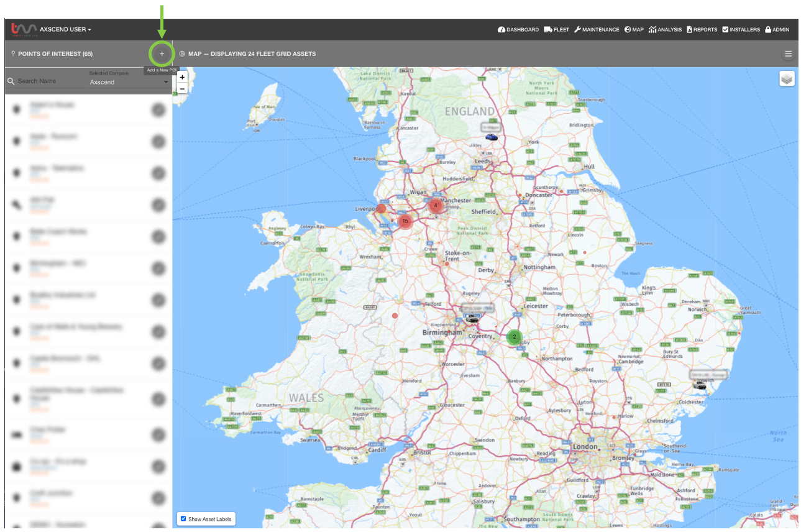Open the Analysis menu item
This screenshot has width=801, height=532.
point(665,29)
